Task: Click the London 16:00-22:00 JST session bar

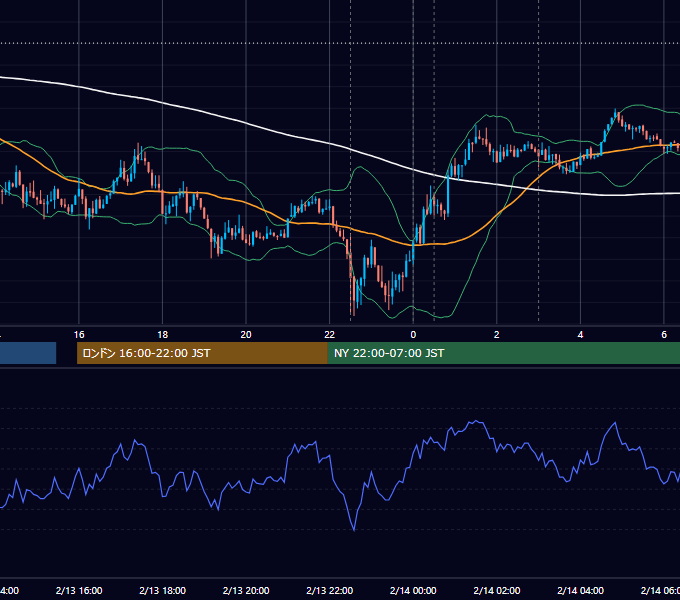Action: tap(202, 353)
